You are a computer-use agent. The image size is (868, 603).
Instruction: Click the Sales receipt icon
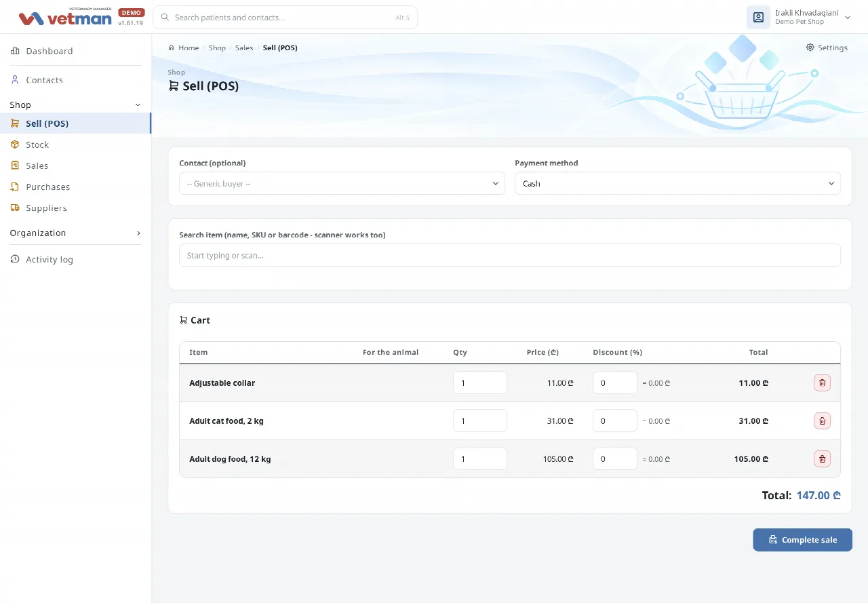(15, 166)
